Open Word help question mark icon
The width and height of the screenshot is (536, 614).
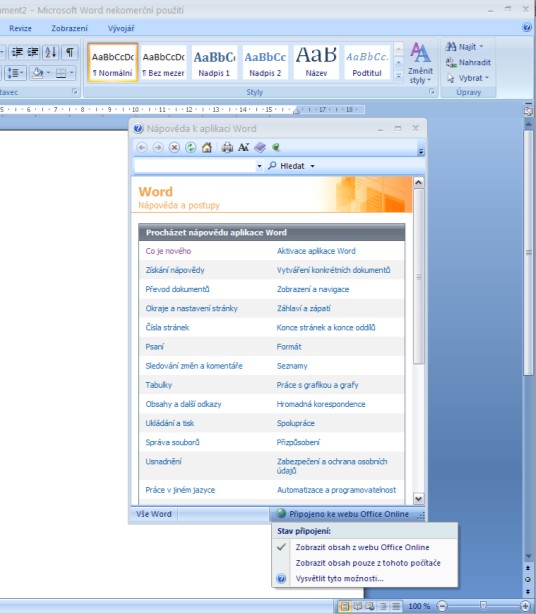[527, 27]
